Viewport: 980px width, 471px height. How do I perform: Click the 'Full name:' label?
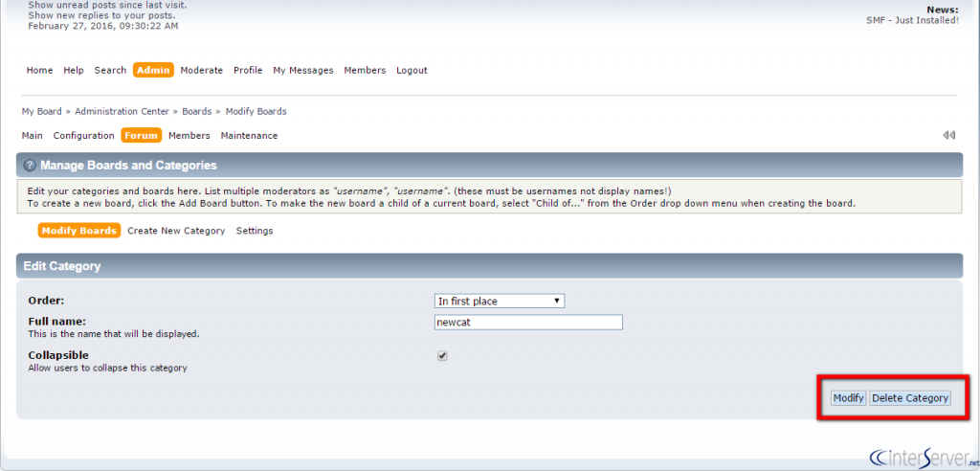(56, 322)
